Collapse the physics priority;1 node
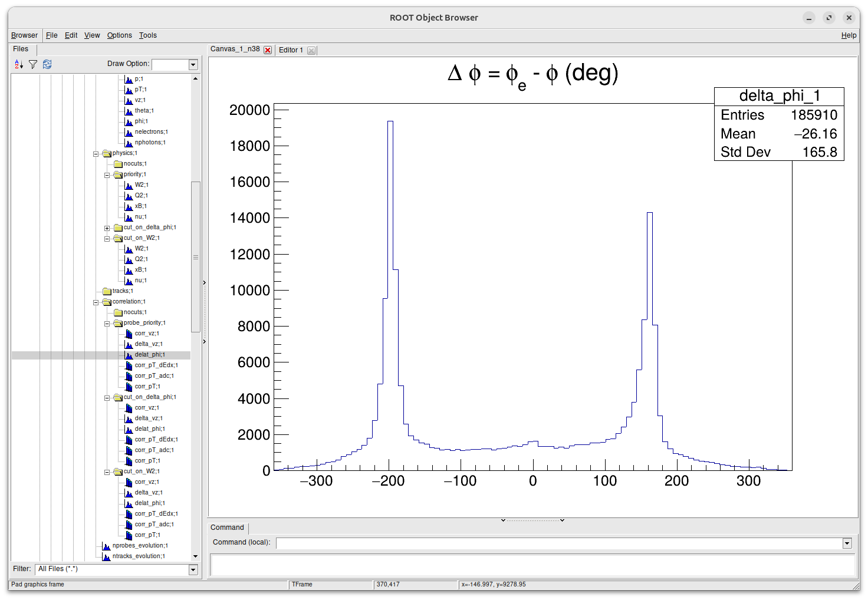The height and width of the screenshot is (600, 868). [107, 175]
